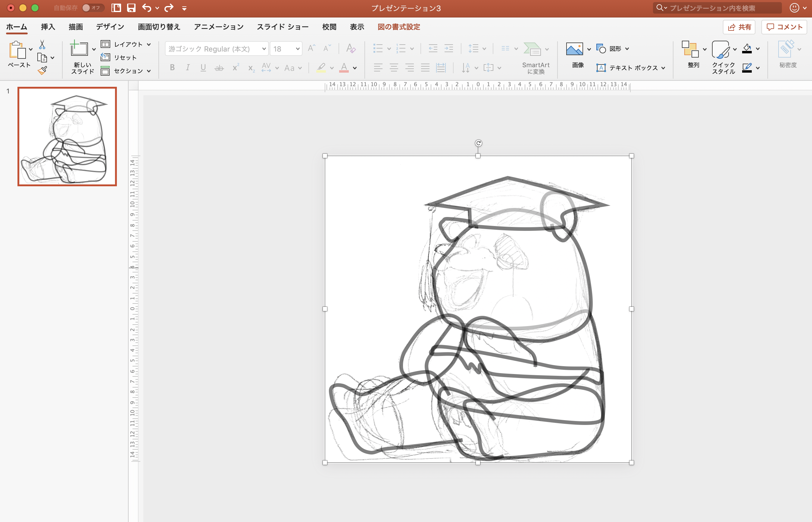Open the 画面切り替え transitions tab
This screenshot has width=812, height=522.
tap(159, 27)
